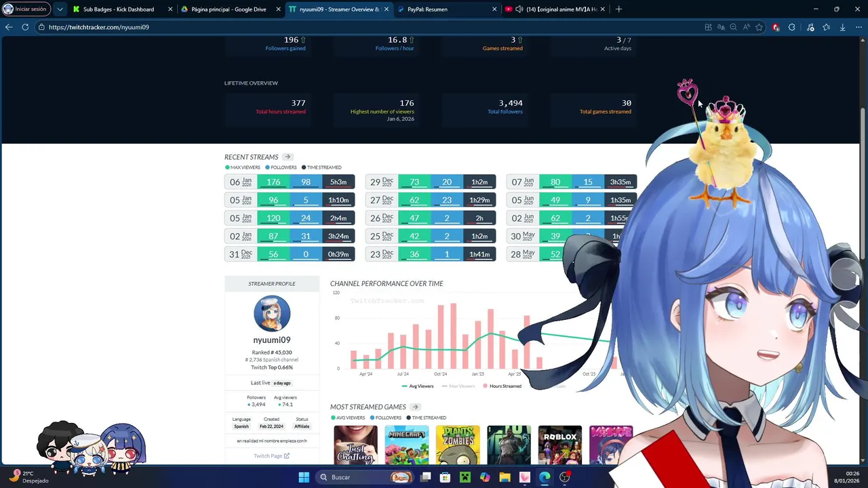Start the read aloud tool
868x488 pixels.
pos(746,27)
